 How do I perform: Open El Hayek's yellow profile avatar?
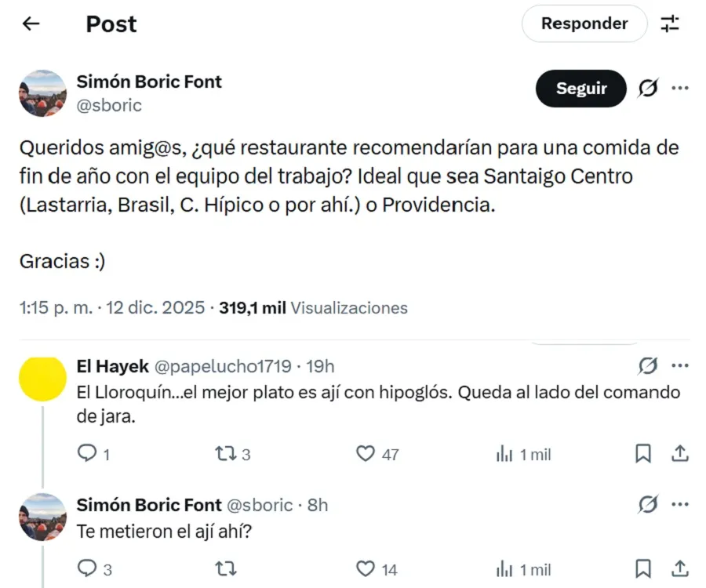[42, 379]
